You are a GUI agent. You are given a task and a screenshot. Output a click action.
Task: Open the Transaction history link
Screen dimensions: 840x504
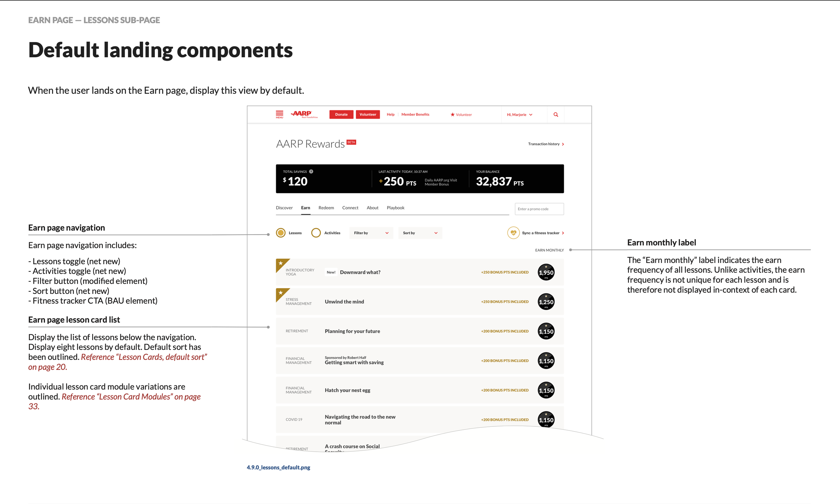(x=546, y=144)
